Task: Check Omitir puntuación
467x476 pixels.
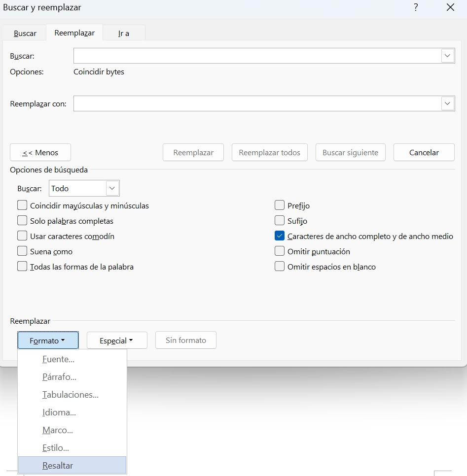Action: [x=280, y=251]
